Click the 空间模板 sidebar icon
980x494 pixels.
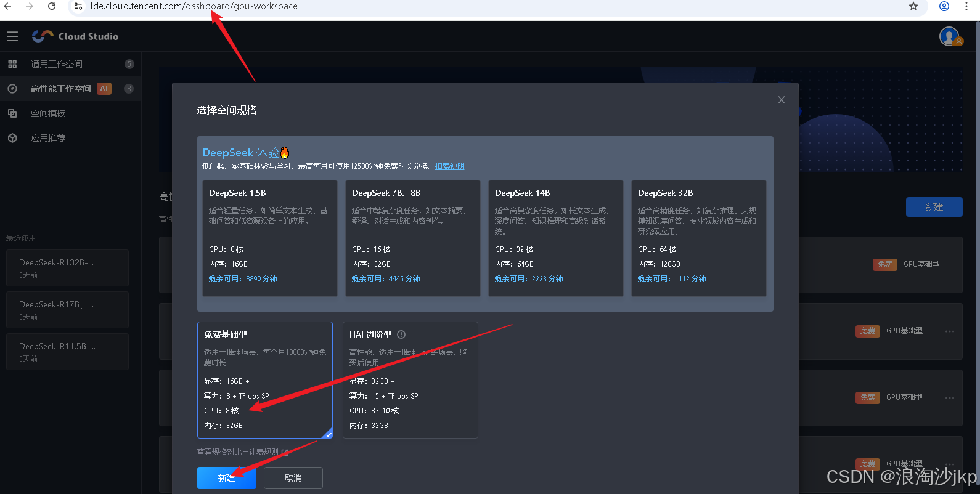[x=12, y=113]
